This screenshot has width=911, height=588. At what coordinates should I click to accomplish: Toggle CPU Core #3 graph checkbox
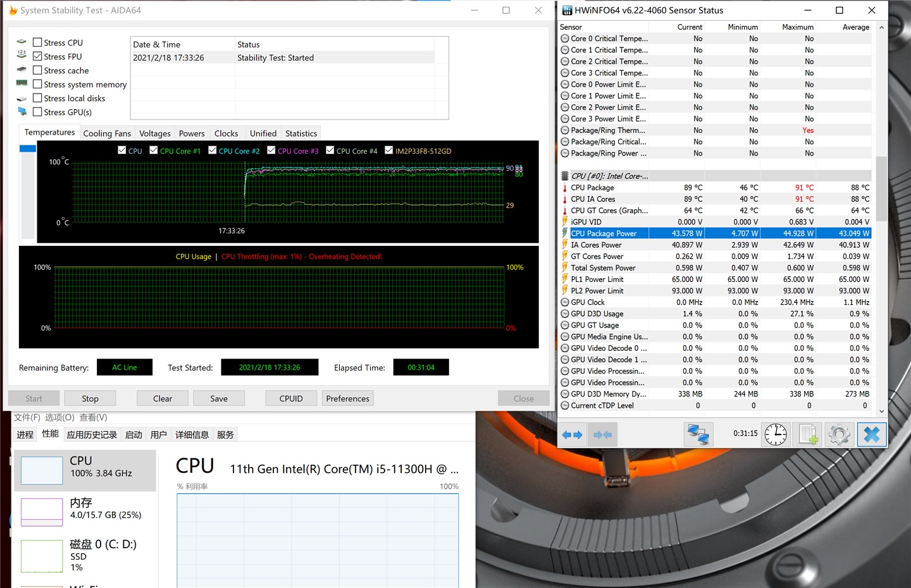point(271,150)
